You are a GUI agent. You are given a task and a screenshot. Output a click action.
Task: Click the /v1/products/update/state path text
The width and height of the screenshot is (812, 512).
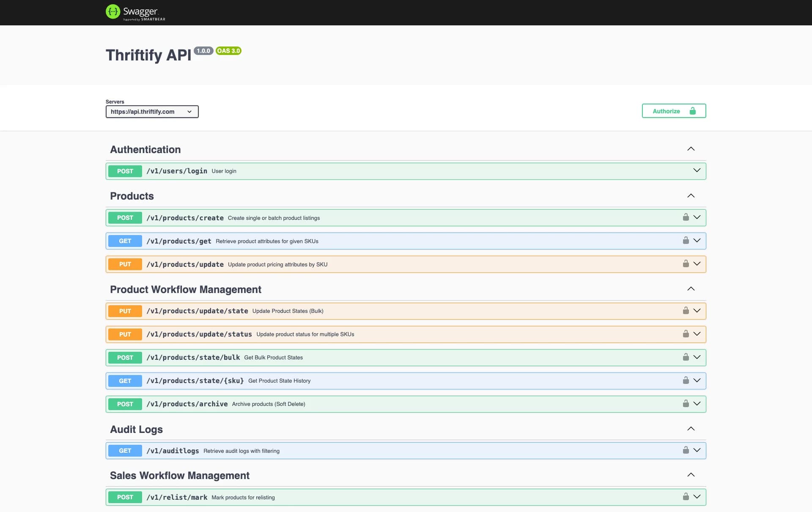click(x=198, y=311)
